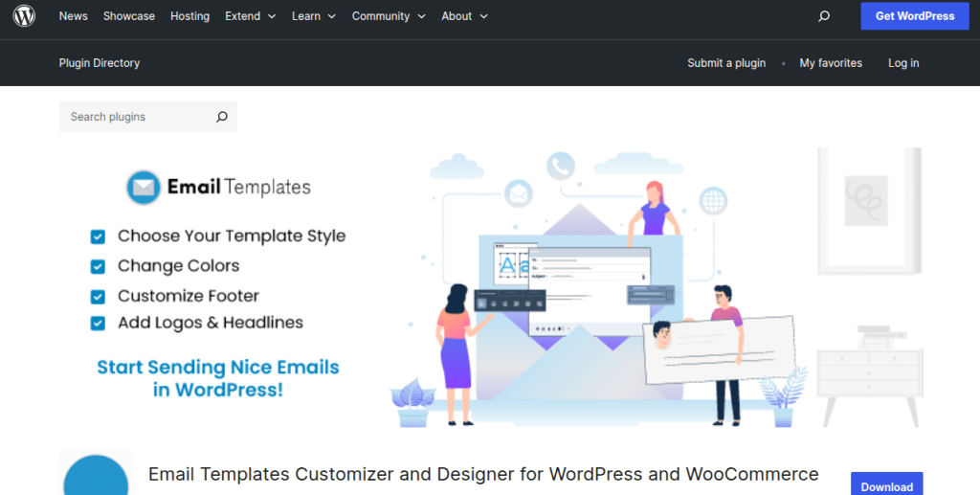
Task: Click the WordPress logo icon
Action: coord(24,15)
